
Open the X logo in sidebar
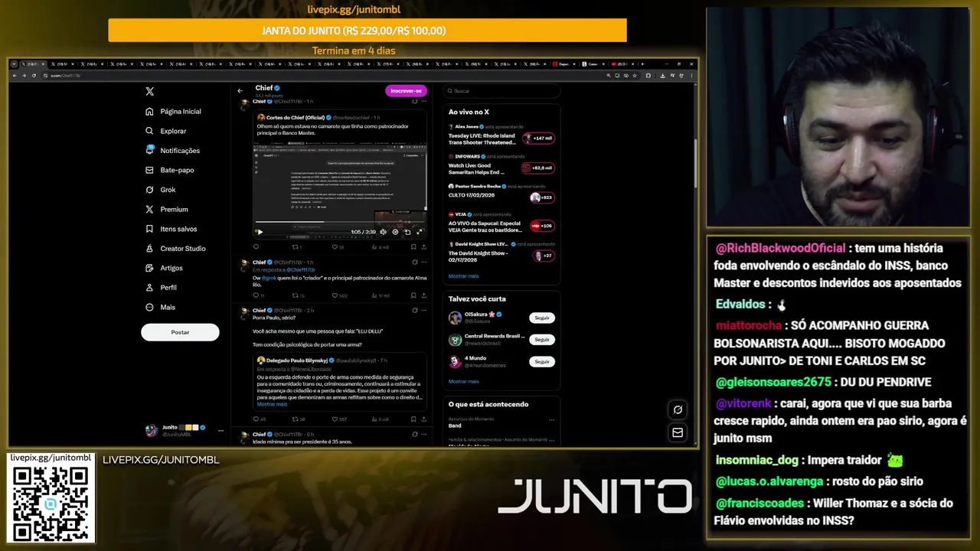click(149, 91)
